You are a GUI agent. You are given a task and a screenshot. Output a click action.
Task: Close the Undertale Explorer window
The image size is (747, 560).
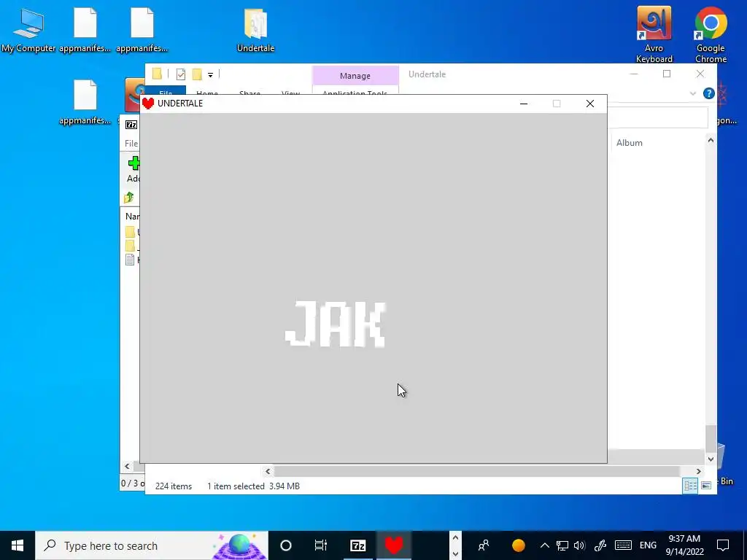700,74
